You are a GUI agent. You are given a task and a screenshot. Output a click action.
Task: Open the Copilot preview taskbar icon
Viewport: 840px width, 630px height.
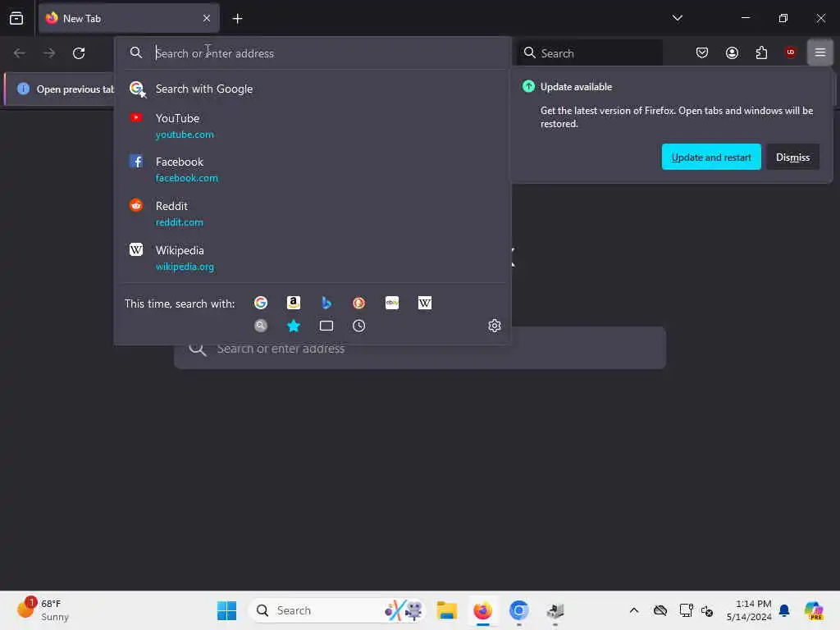tap(814, 610)
